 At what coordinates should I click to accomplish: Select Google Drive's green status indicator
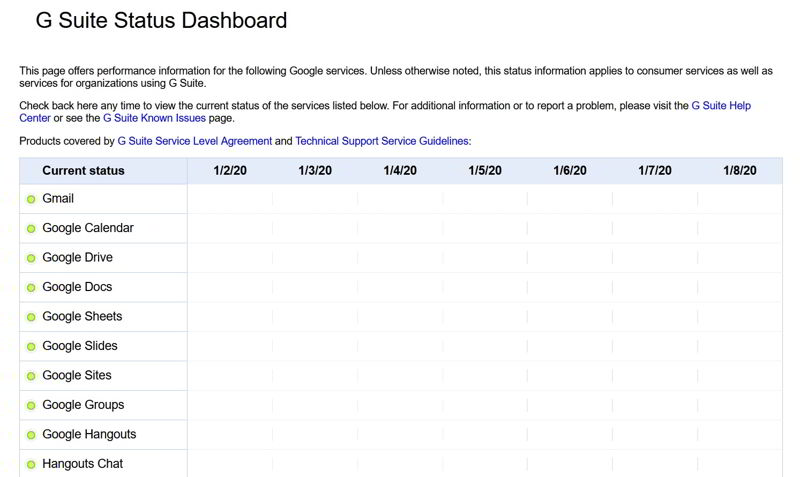point(31,258)
